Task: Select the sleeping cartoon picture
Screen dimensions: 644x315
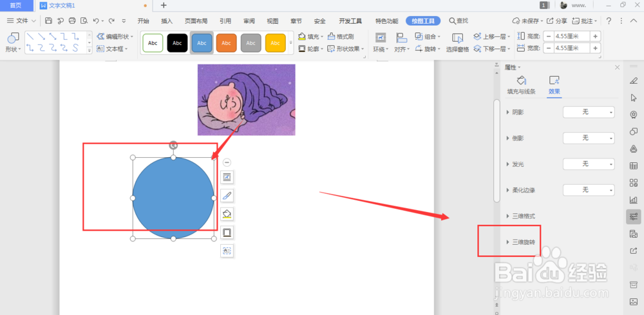Action: (x=247, y=100)
